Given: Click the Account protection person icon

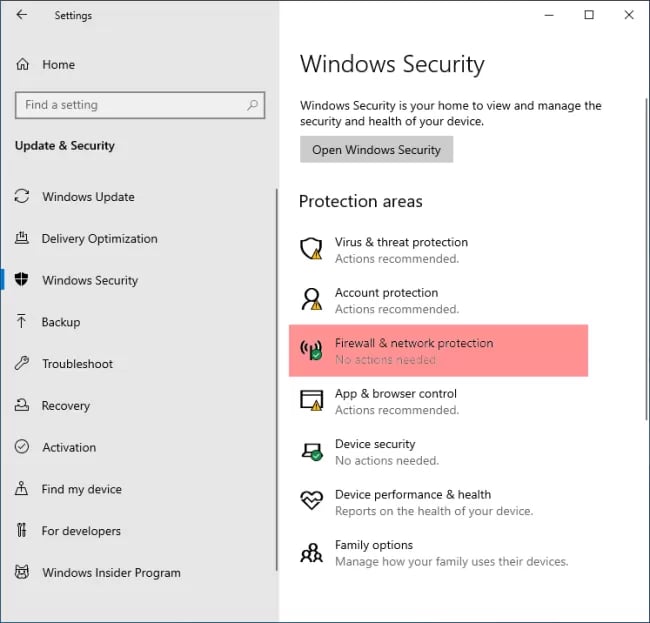Looking at the screenshot, I should (x=311, y=299).
